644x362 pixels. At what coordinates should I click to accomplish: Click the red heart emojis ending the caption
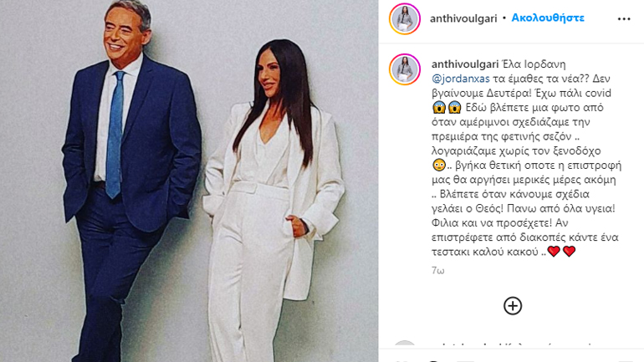click(x=561, y=251)
